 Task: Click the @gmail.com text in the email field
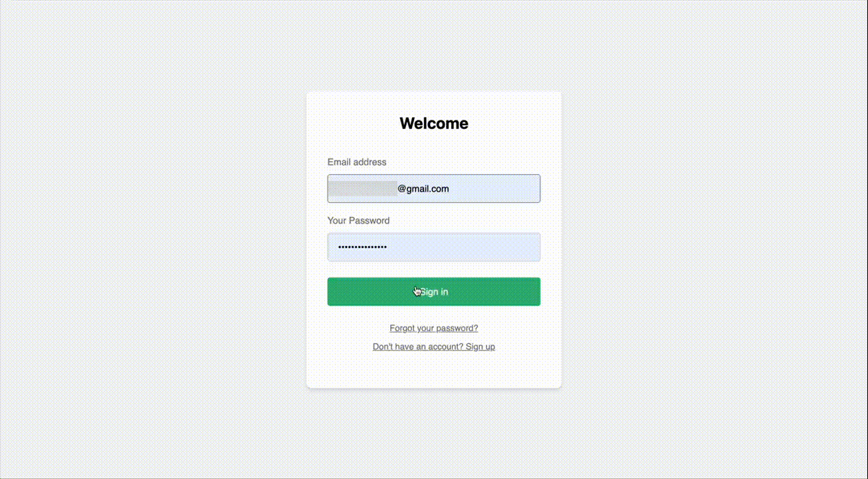(423, 189)
